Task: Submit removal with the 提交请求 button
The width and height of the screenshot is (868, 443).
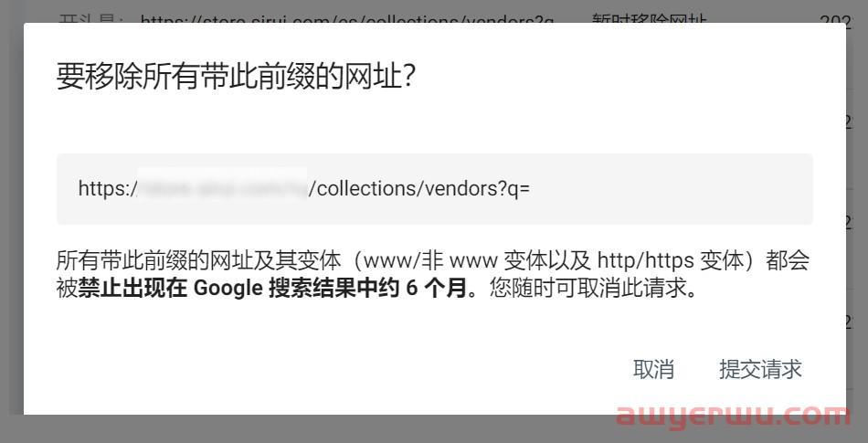Action: 760,369
